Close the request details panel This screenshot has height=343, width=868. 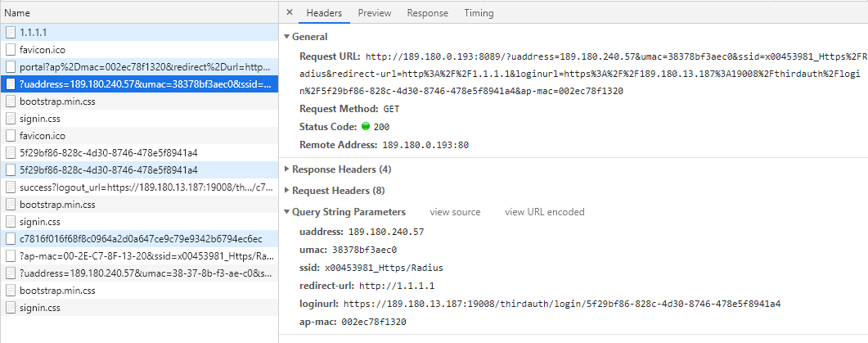[x=290, y=13]
